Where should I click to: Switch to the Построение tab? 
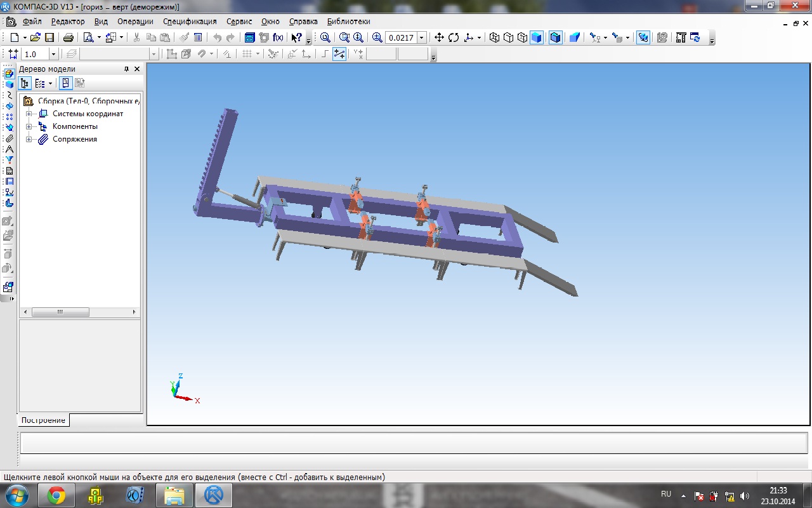click(x=43, y=420)
